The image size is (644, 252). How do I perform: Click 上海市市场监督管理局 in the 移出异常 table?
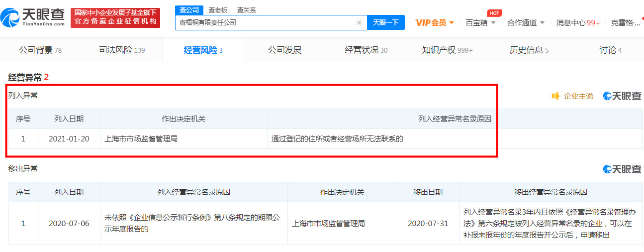tap(328, 223)
